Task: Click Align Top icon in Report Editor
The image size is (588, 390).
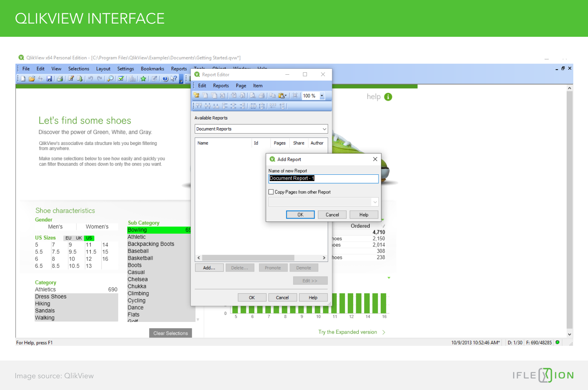Action: 199,106
